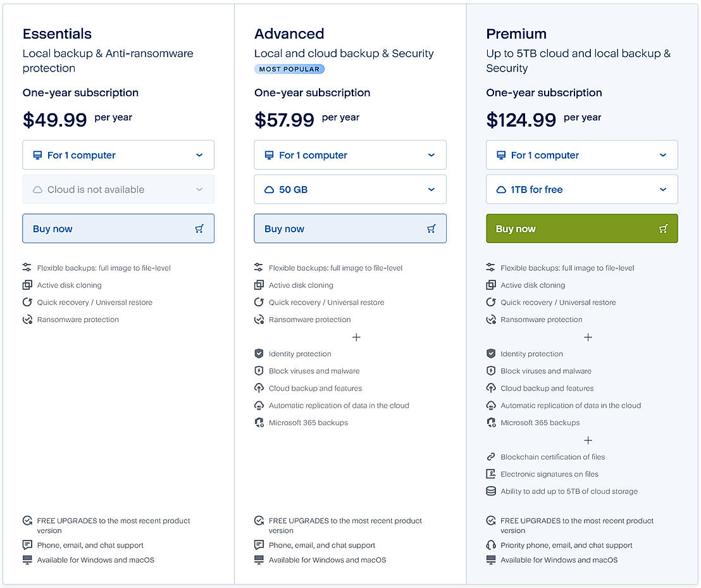Click the Blockchain certification of files icon
701x588 pixels.
pyautogui.click(x=491, y=456)
